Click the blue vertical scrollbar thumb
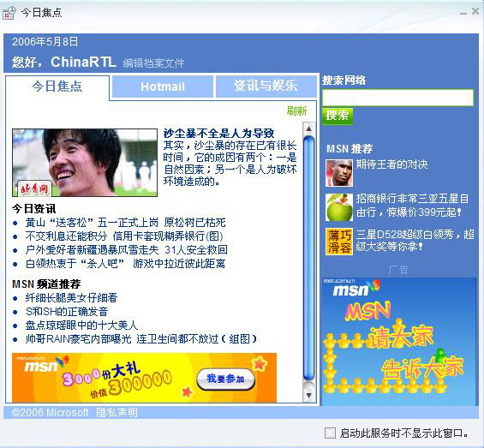This screenshot has height=448, width=484. (308, 259)
